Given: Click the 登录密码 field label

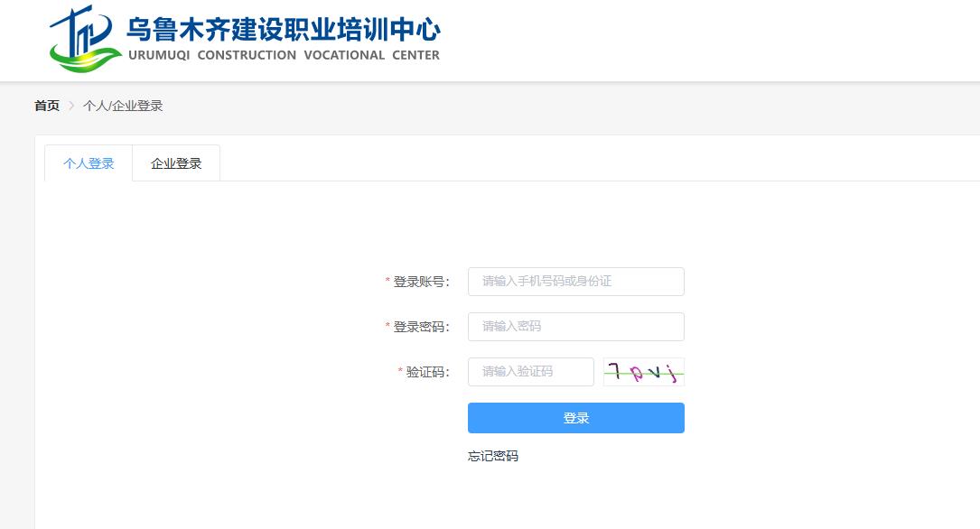Looking at the screenshot, I should point(421,327).
